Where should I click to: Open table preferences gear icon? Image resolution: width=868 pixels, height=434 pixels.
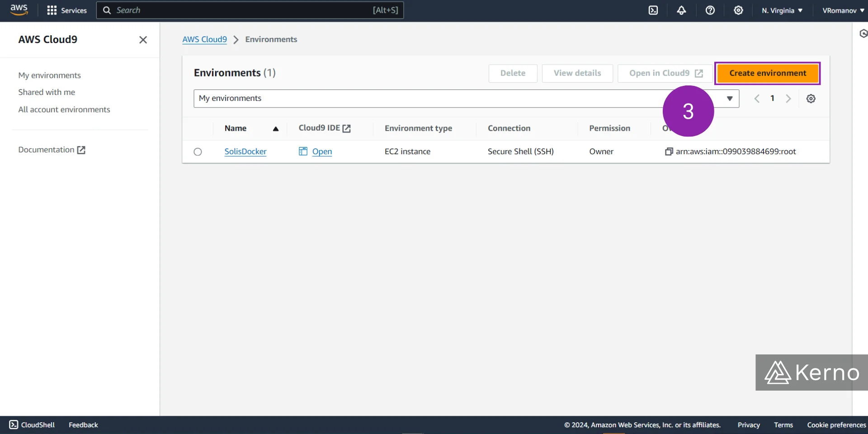[811, 99]
